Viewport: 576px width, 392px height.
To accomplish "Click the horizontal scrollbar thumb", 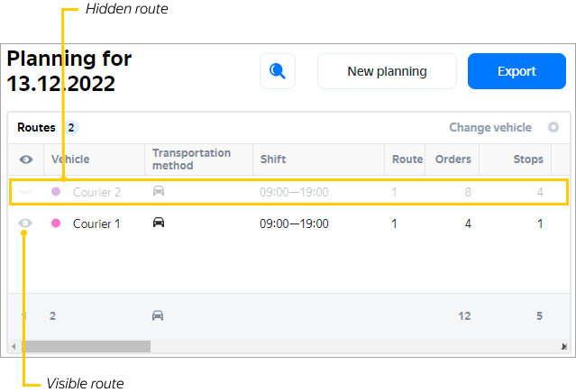I will [x=87, y=346].
